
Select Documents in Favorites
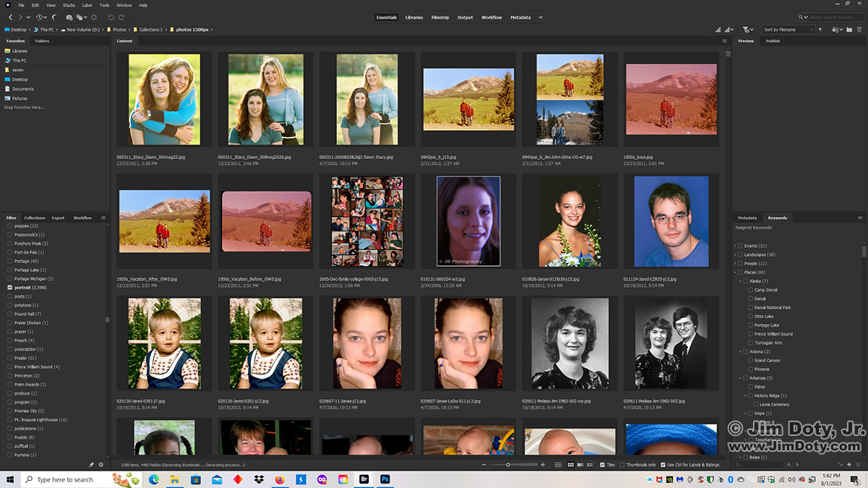point(22,89)
